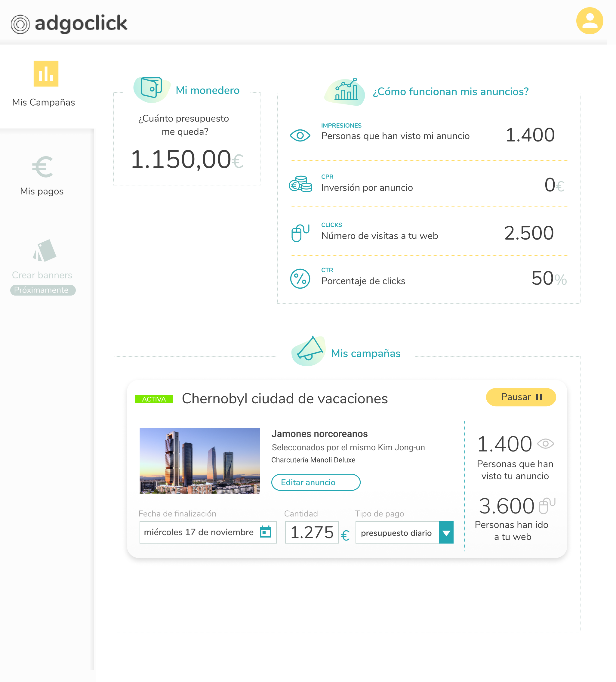Image resolution: width=616 pixels, height=682 pixels.
Task: Click the adgoclick logo icon
Action: [x=20, y=24]
